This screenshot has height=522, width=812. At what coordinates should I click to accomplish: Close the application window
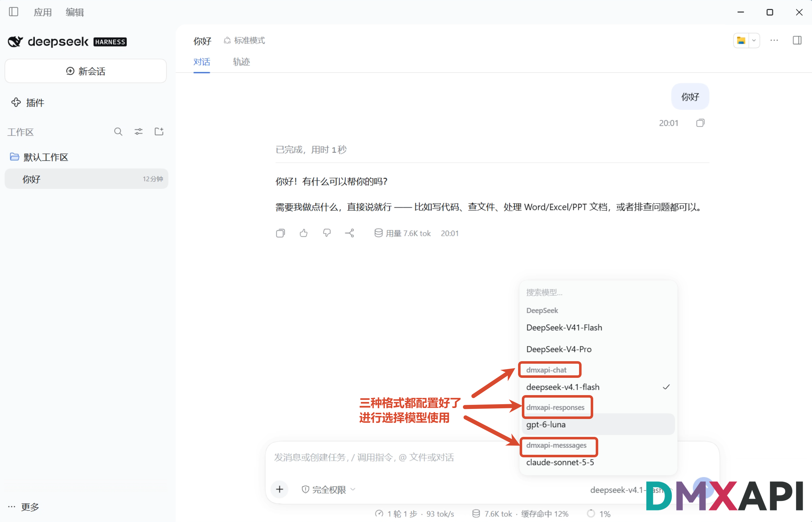click(799, 12)
